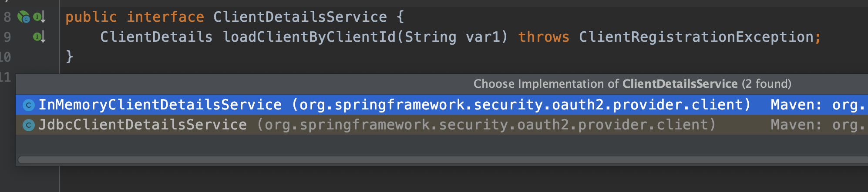Click the popup's horizontal scrollbar
868x192 pixels.
(x=443, y=160)
